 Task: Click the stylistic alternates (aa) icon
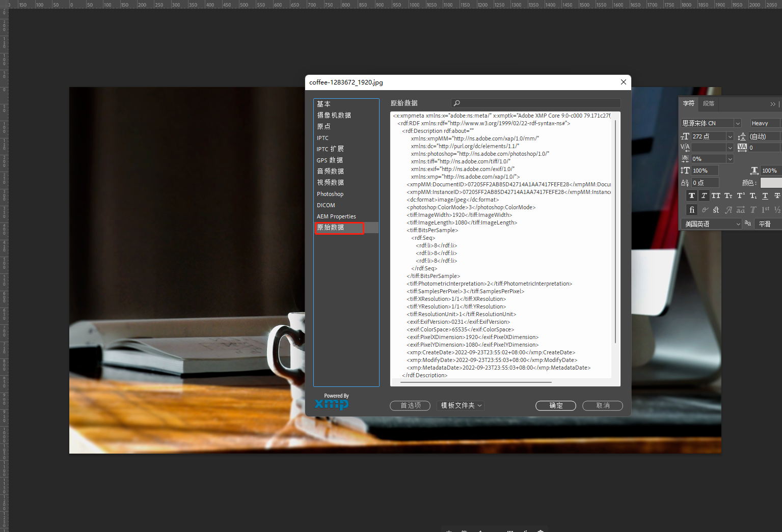[740, 210]
